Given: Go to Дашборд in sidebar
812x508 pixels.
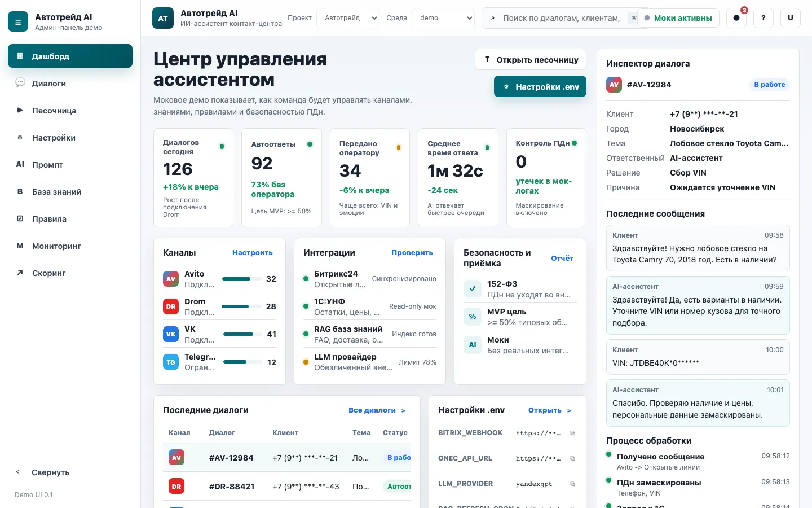Looking at the screenshot, I should 70,56.
